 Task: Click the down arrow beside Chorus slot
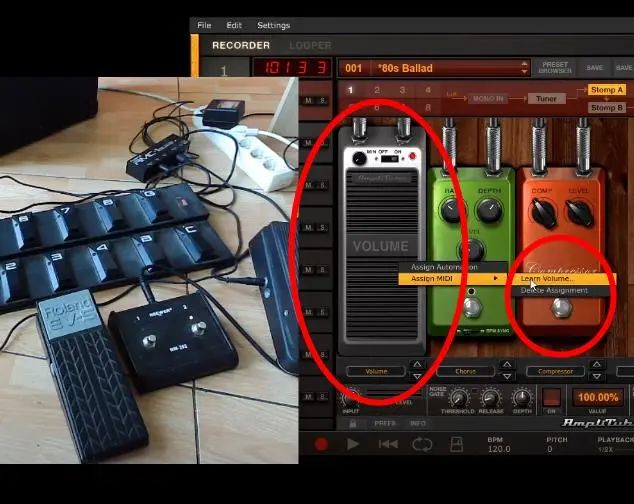tap(507, 377)
